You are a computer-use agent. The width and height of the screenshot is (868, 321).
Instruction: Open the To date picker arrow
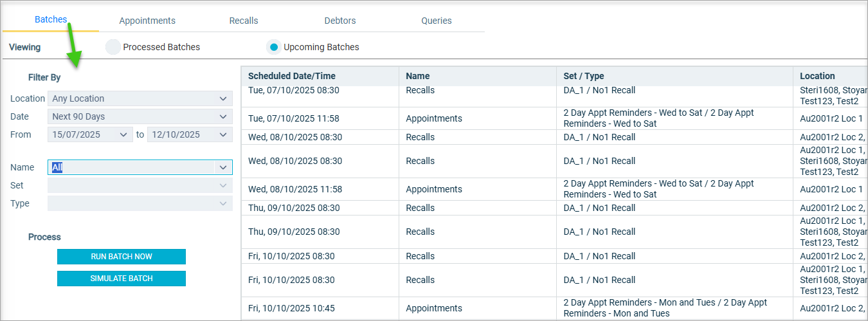[x=222, y=134]
